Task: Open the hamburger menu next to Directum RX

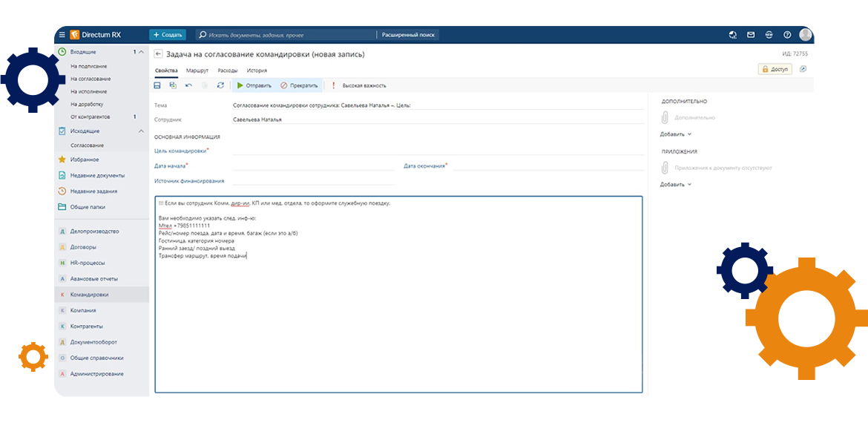Action: click(62, 35)
